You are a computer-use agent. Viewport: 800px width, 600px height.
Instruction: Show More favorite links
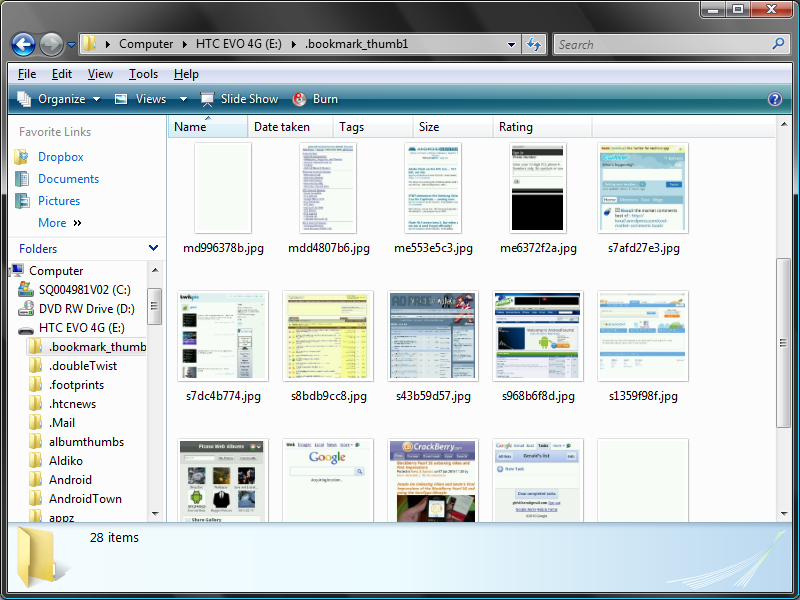point(59,223)
